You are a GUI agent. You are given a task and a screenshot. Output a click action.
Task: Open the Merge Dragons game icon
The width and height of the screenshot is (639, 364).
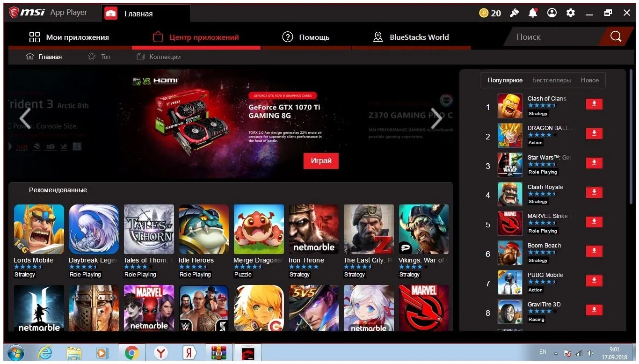[259, 229]
